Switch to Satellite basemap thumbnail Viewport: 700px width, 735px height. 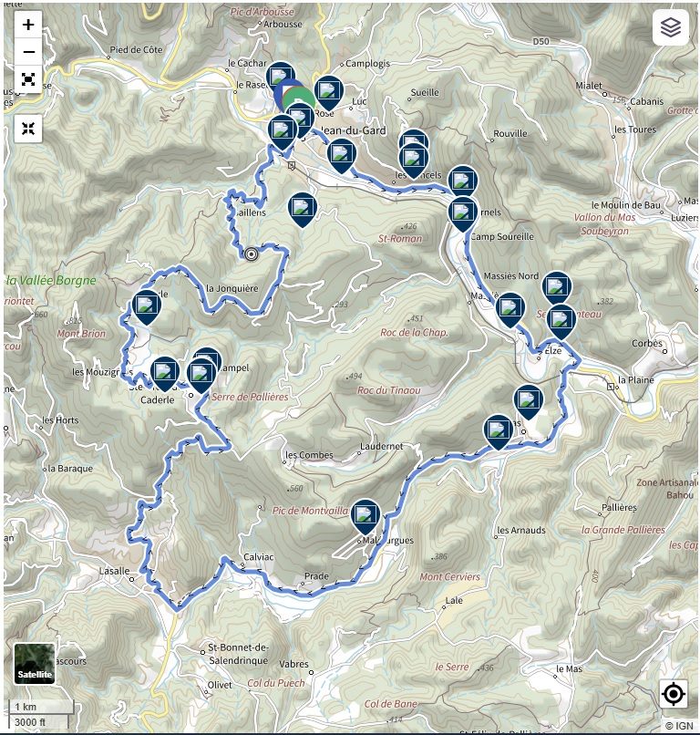pyautogui.click(x=35, y=663)
